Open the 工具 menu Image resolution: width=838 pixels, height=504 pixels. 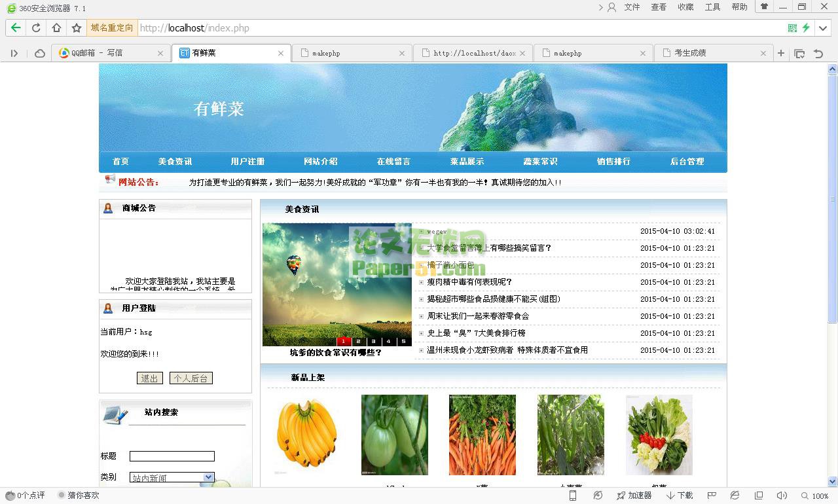click(x=712, y=7)
